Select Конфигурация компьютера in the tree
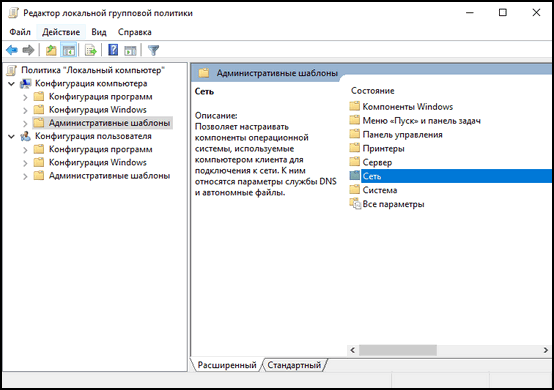The image size is (554, 390). tap(91, 83)
